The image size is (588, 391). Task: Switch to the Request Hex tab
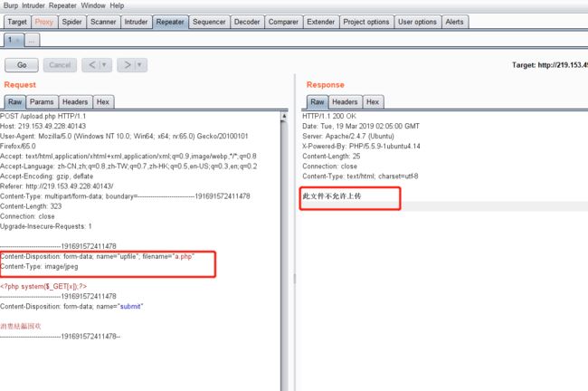click(x=103, y=101)
